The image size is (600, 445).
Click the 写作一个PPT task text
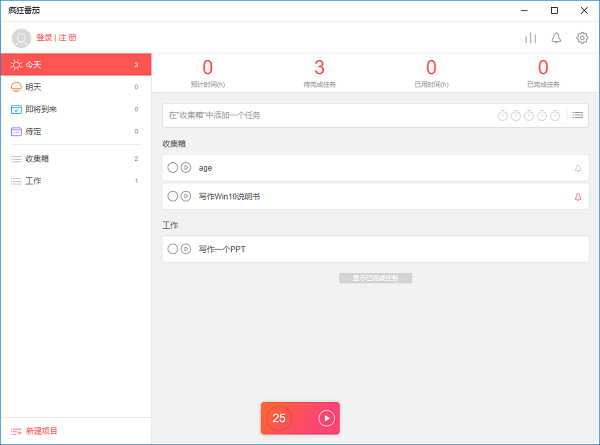click(x=222, y=249)
